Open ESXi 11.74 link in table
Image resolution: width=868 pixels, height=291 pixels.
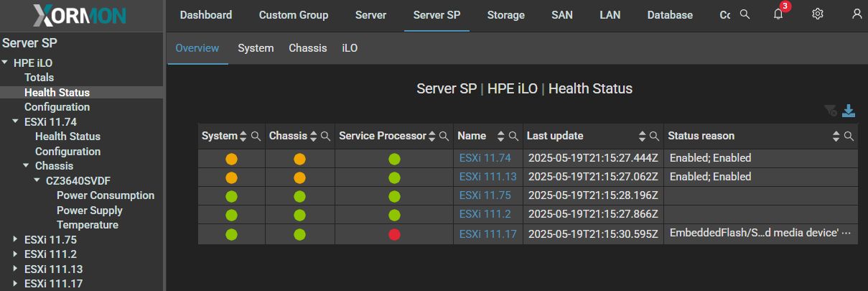485,158
